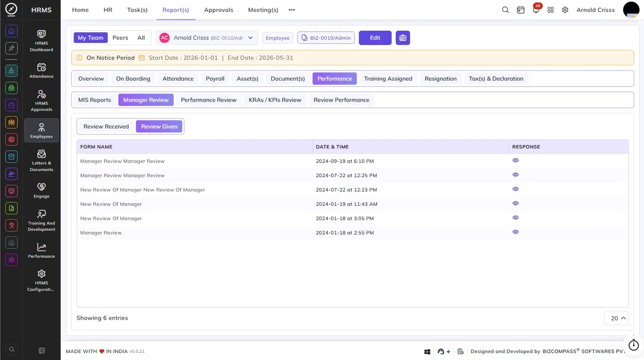644x360 pixels.
Task: Click the checklist document icon in footer
Action: click(460, 352)
